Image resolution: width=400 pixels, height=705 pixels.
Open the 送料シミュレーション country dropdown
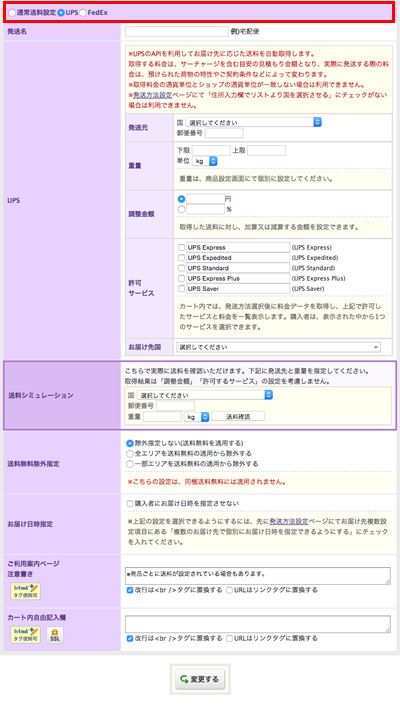pyautogui.click(x=204, y=395)
